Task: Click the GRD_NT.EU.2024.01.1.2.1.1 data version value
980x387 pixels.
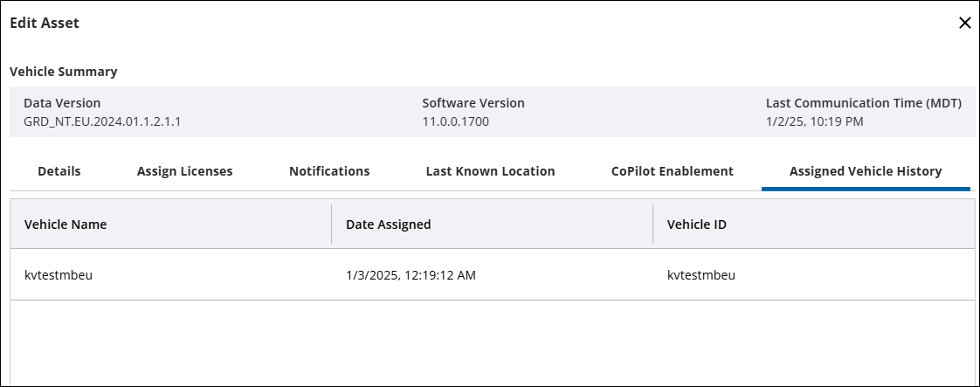Action: coord(102,121)
